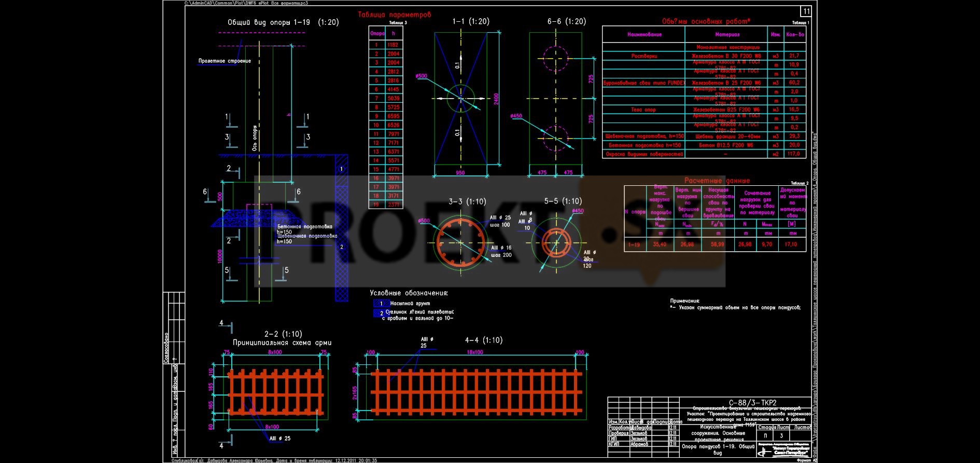Select the subtitle "Принципиальная схема арми"
Viewport: 980px width, 463px height.
point(282,343)
